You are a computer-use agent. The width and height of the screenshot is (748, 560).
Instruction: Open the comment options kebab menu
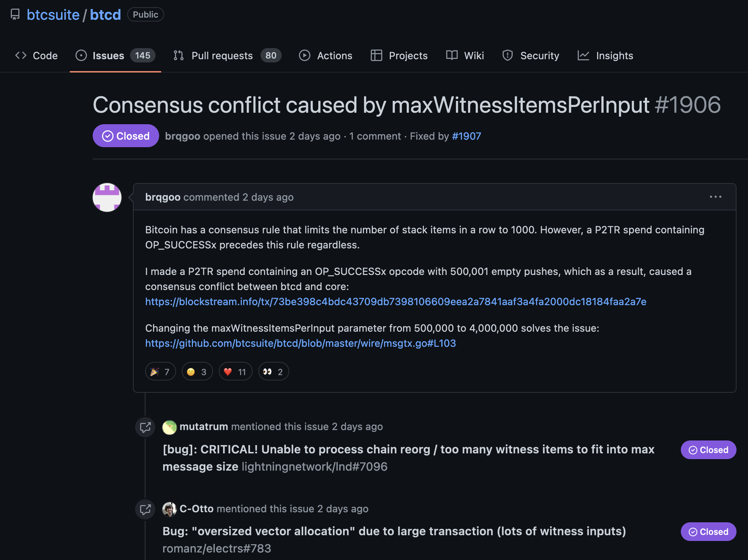[x=716, y=197]
